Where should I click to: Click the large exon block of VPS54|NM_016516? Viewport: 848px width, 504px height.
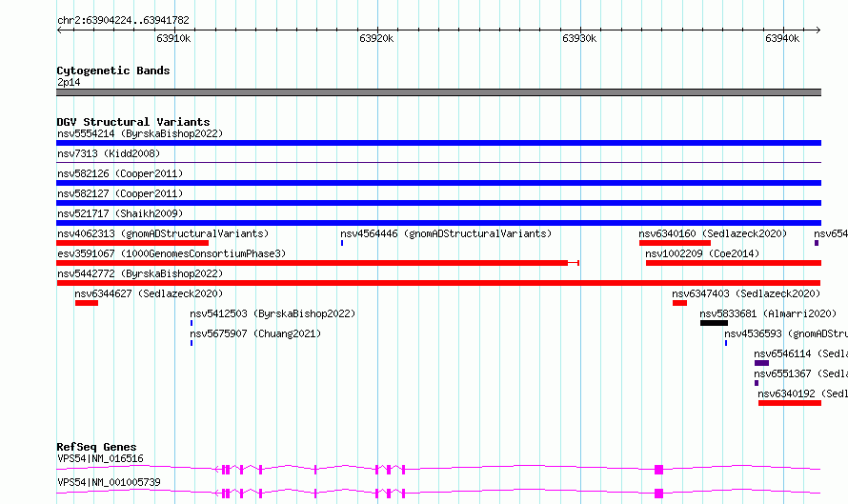[x=658, y=470]
